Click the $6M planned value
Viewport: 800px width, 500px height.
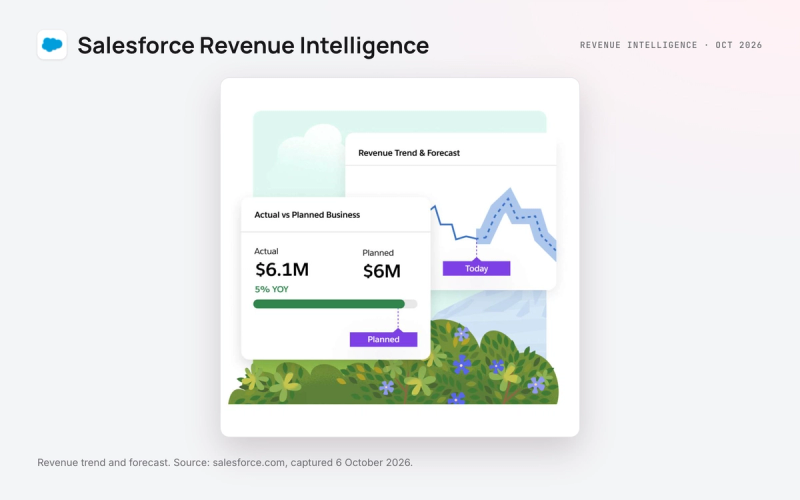click(x=382, y=271)
